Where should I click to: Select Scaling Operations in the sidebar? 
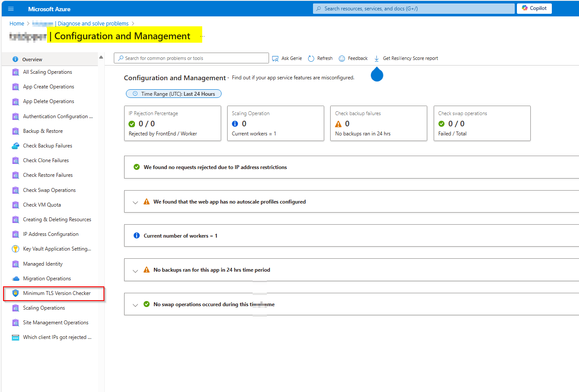point(44,307)
